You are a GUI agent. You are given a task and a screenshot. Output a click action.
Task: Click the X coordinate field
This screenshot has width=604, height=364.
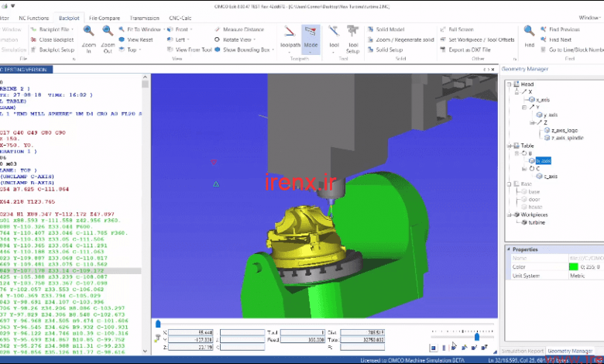tap(190, 332)
